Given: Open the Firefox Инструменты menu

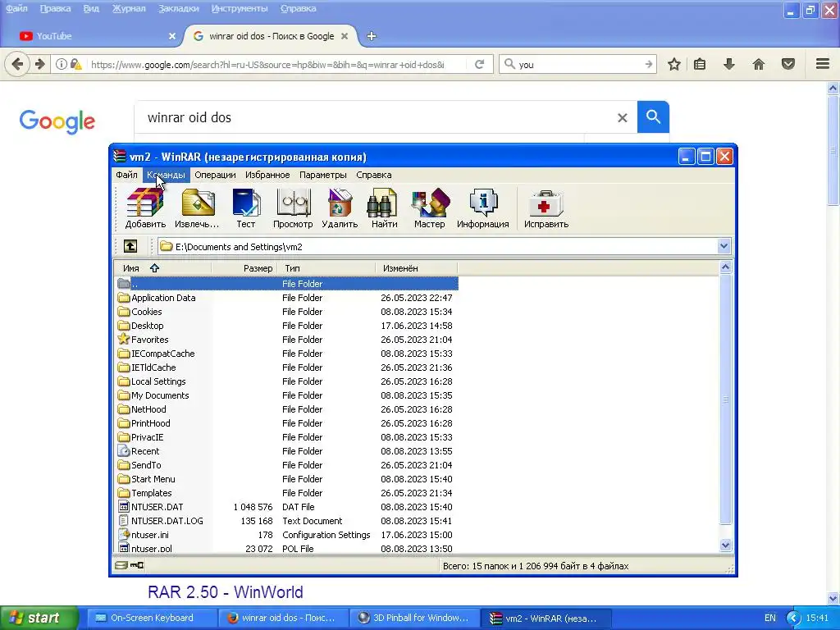Looking at the screenshot, I should pyautogui.click(x=240, y=8).
